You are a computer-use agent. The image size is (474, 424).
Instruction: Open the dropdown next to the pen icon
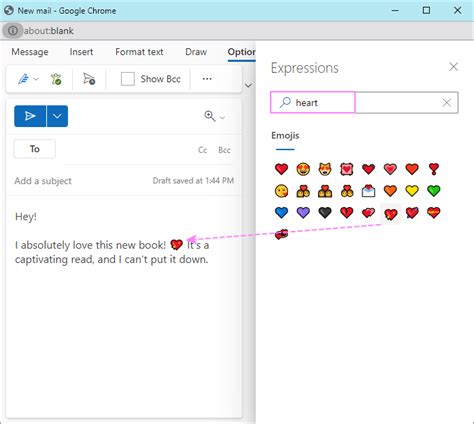[x=36, y=79]
